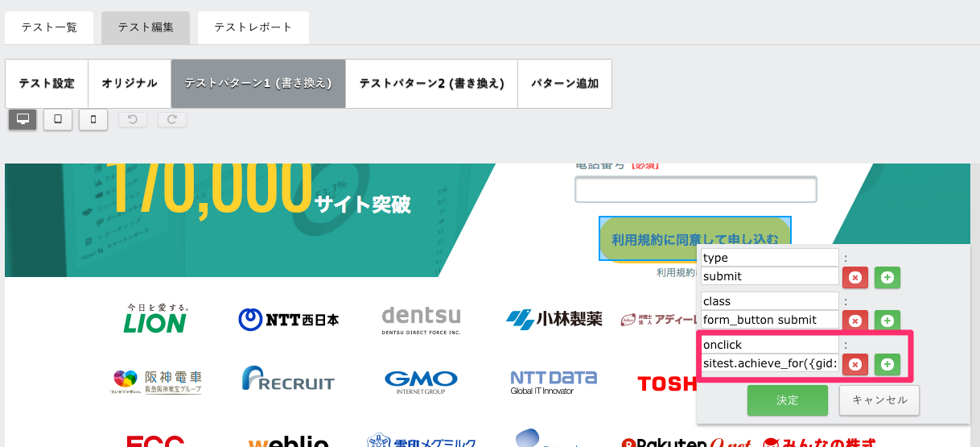Click パターン追加 to add a pattern
The image size is (980, 447).
pyautogui.click(x=565, y=84)
